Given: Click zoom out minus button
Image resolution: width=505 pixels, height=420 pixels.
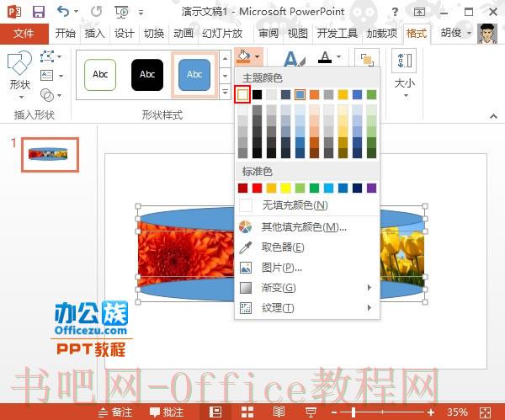Looking at the screenshot, I should 333,412.
